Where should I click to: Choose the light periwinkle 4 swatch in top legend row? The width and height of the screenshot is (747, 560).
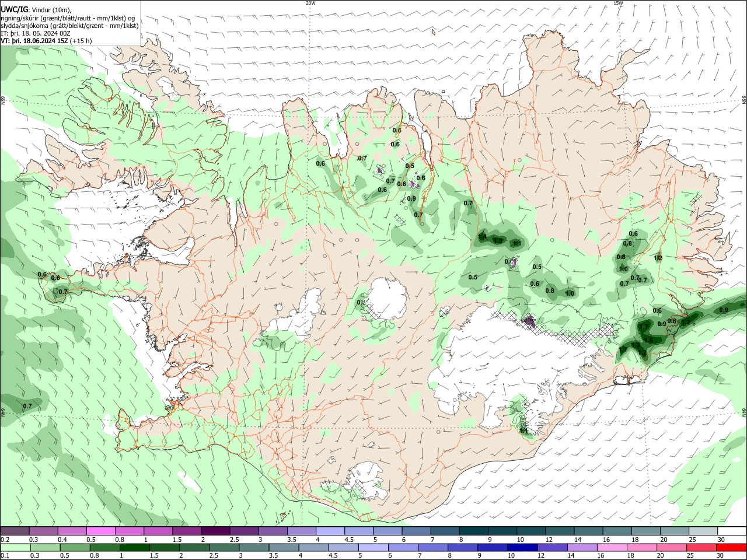pos(330,531)
